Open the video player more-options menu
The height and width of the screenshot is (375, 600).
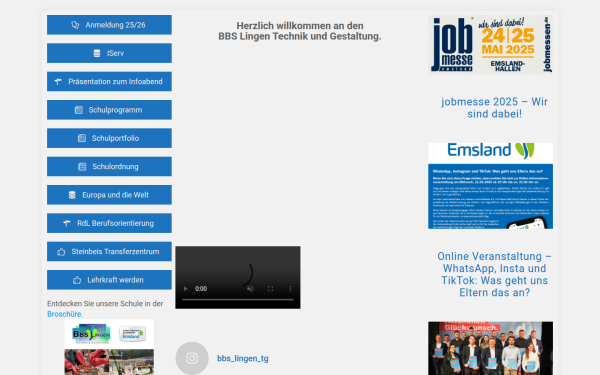pos(290,289)
